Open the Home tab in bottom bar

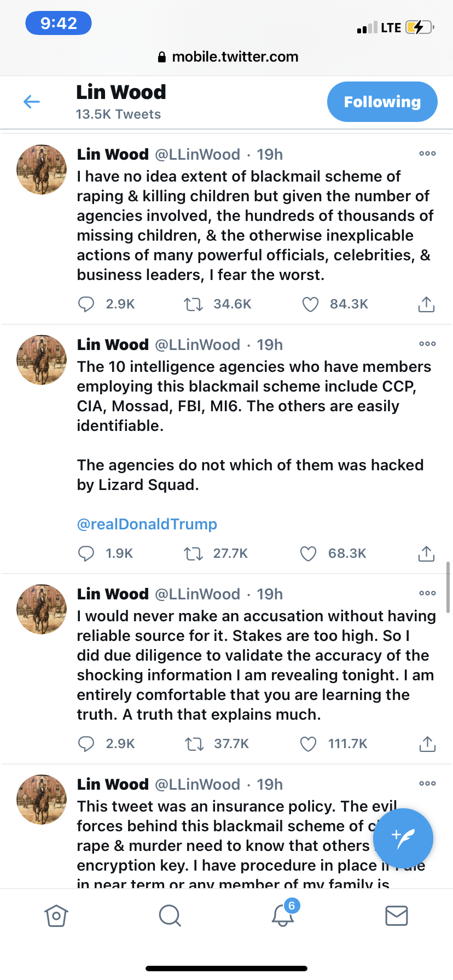[56, 915]
